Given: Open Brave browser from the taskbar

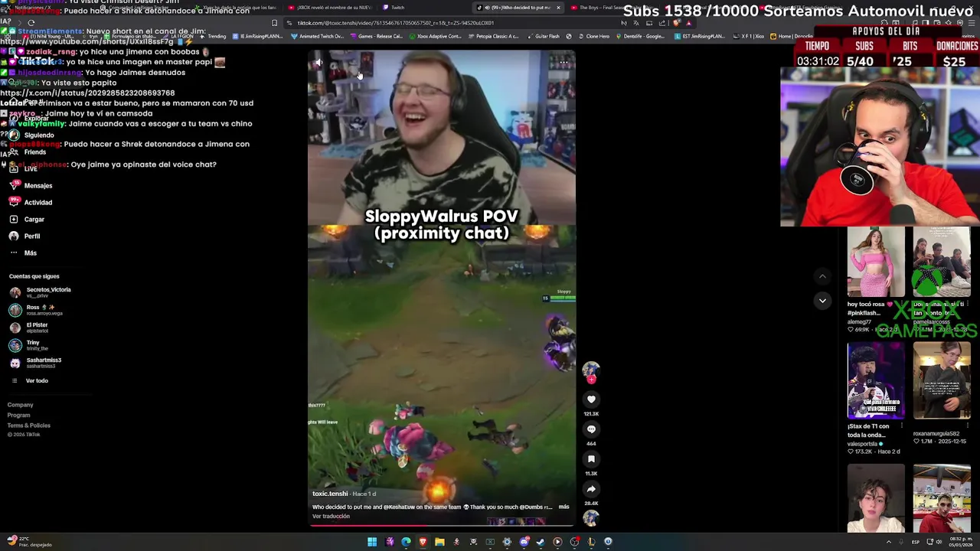Looking at the screenshot, I should tap(423, 542).
